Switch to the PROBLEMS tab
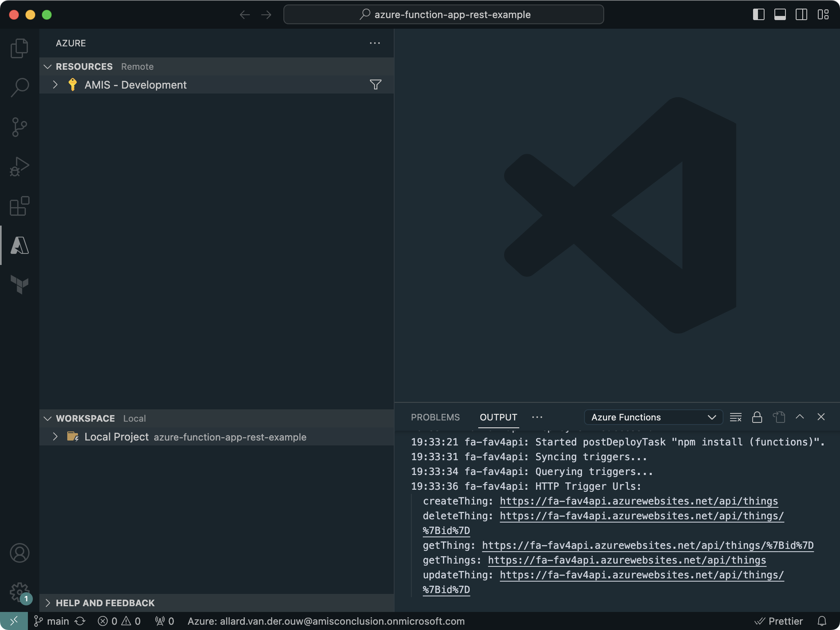The image size is (840, 630). point(435,417)
